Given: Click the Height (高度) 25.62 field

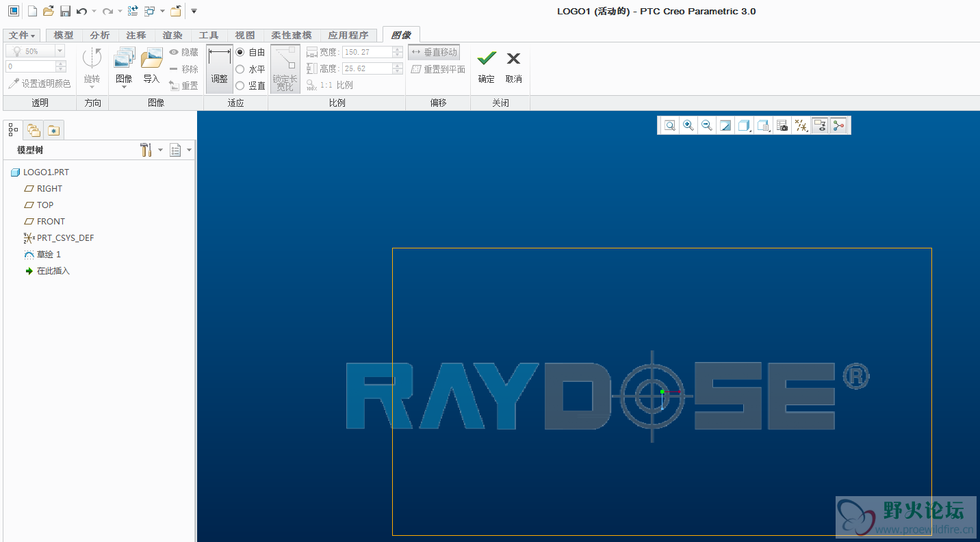Looking at the screenshot, I should click(x=372, y=68).
